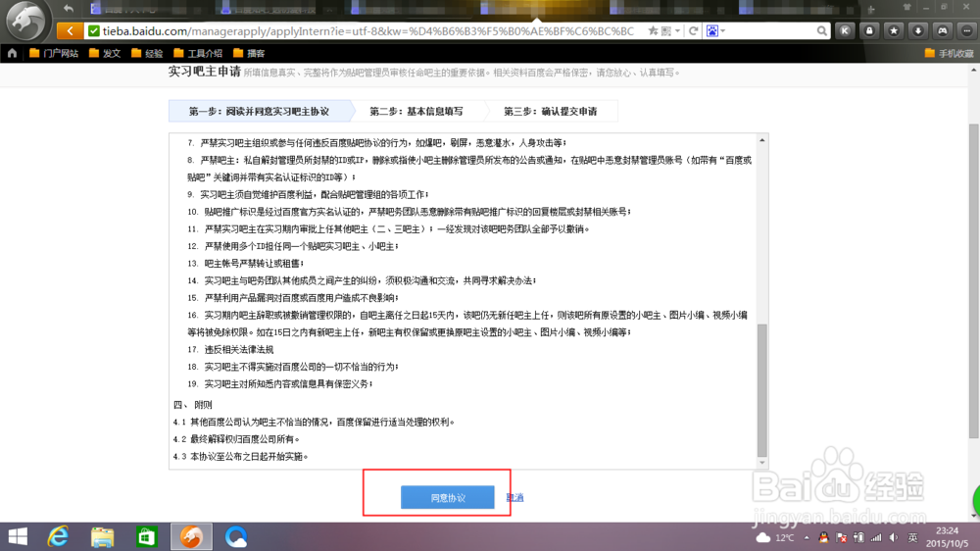Open 工具介绍 bookmark folder
Viewport: 980px width, 551px height.
tap(198, 53)
